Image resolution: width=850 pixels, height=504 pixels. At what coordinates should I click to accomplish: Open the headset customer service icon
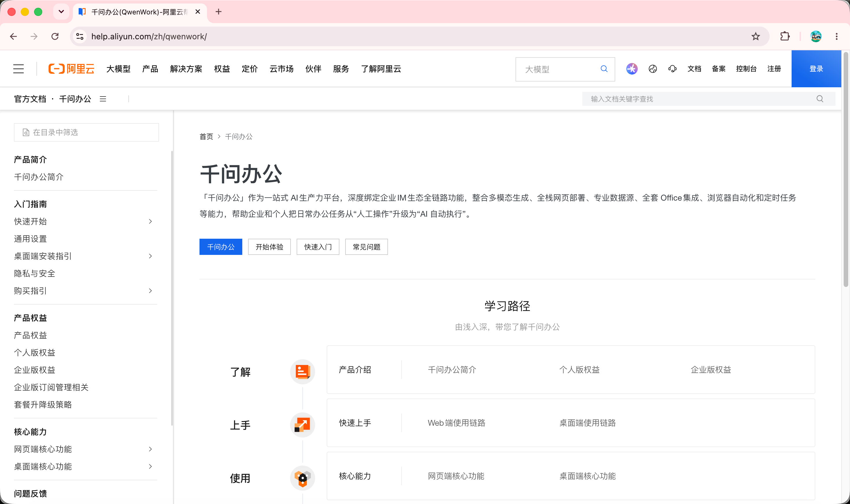click(x=672, y=69)
